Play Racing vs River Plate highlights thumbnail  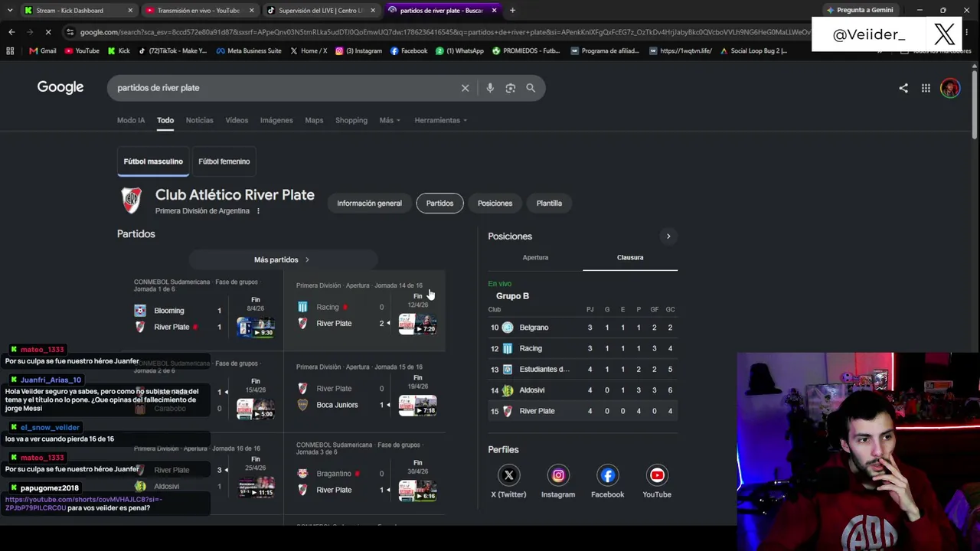[x=417, y=324]
